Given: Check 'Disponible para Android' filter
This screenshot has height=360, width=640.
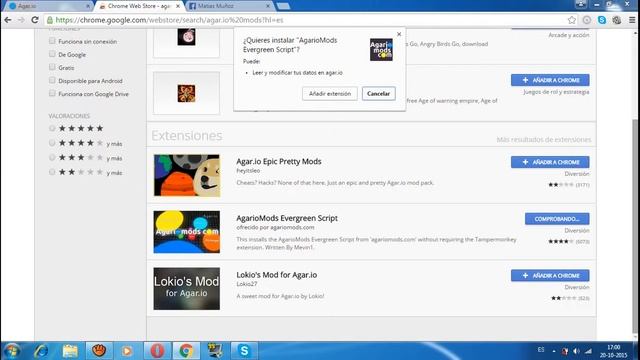Looking at the screenshot, I should [x=52, y=80].
